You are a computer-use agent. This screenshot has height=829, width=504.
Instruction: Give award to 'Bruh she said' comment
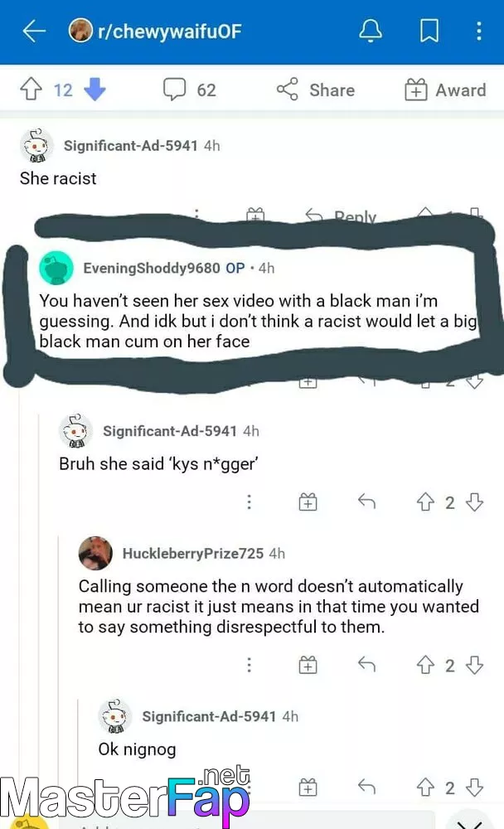tap(308, 502)
